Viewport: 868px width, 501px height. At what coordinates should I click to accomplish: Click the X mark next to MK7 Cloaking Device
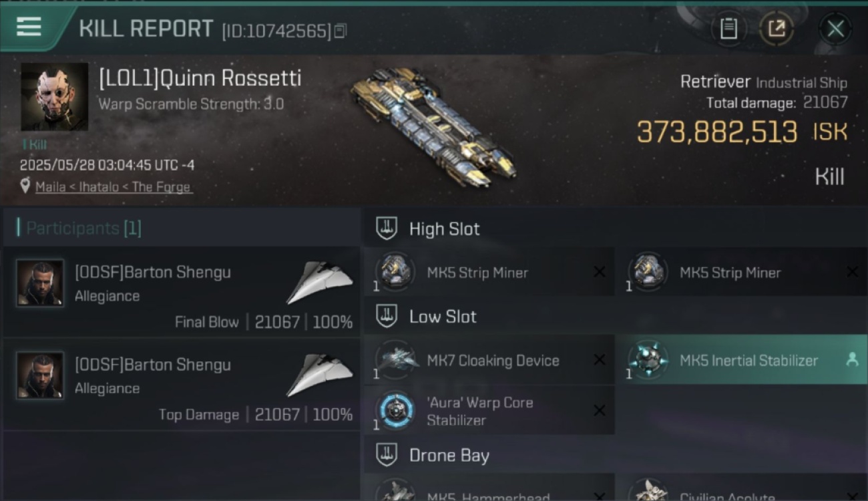pyautogui.click(x=600, y=359)
